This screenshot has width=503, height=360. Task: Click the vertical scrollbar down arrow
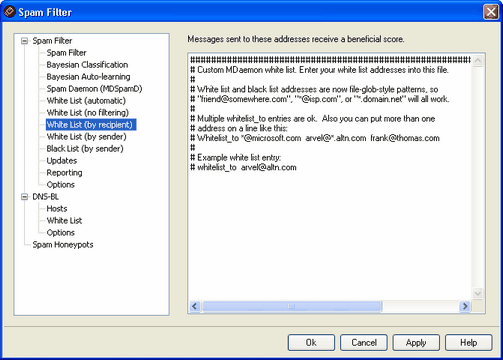click(x=478, y=293)
